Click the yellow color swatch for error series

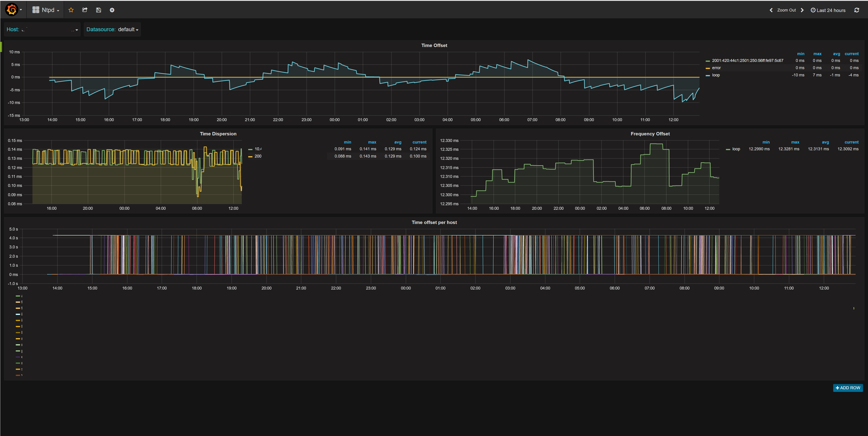pos(708,68)
